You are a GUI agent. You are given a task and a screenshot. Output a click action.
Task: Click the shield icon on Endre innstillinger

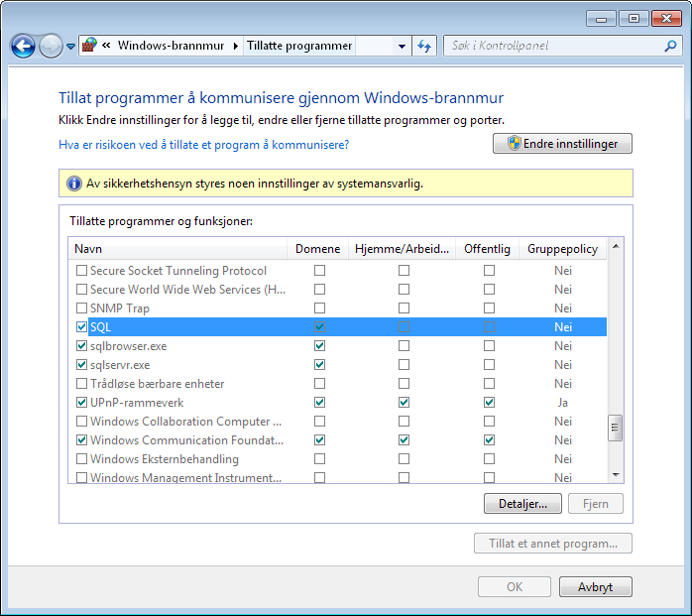514,144
